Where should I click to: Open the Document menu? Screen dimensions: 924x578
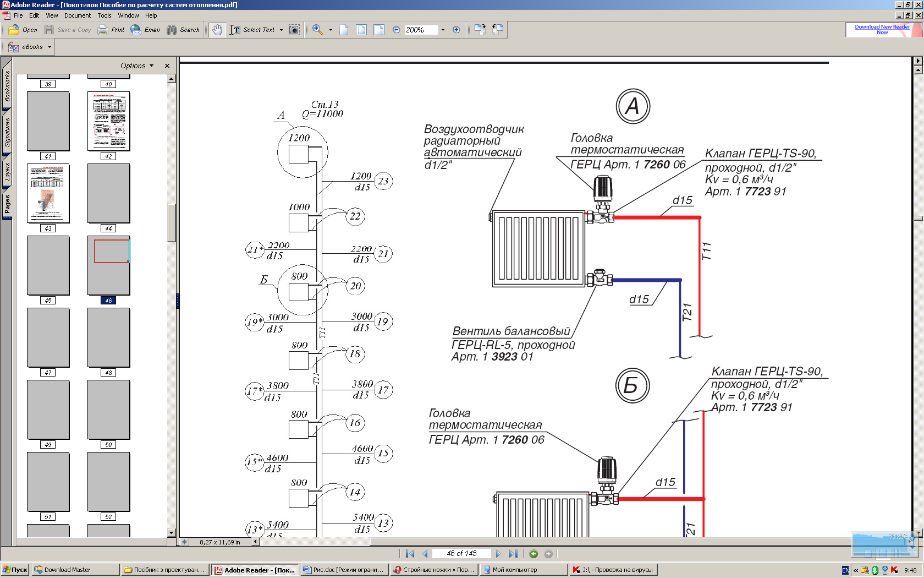(78, 15)
